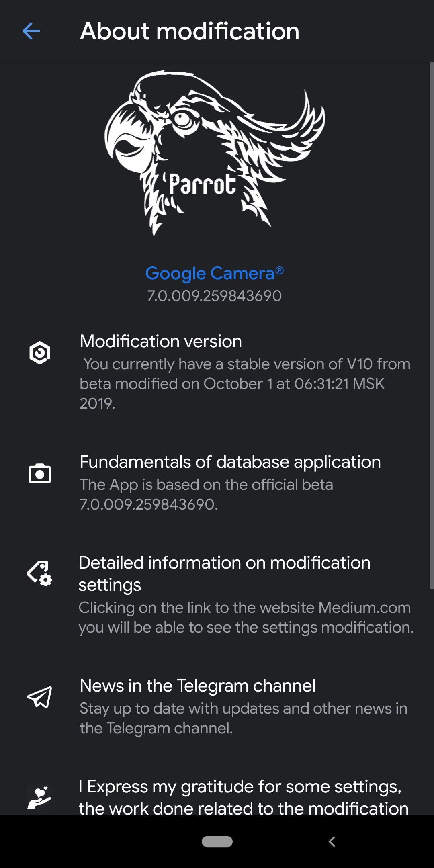434x868 pixels.
Task: Click the camera icon beside Fundamentals
Action: pyautogui.click(x=40, y=473)
